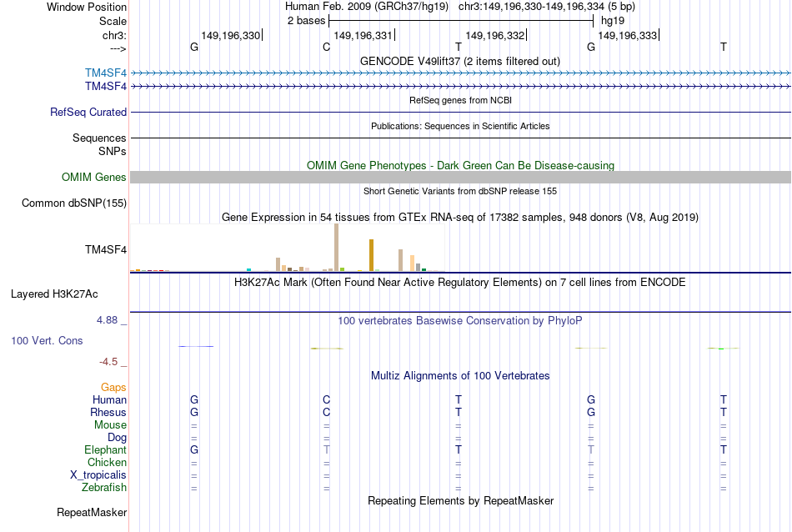Click Gene Expression in 54 tissues title
The image size is (792, 532).
[460, 218]
